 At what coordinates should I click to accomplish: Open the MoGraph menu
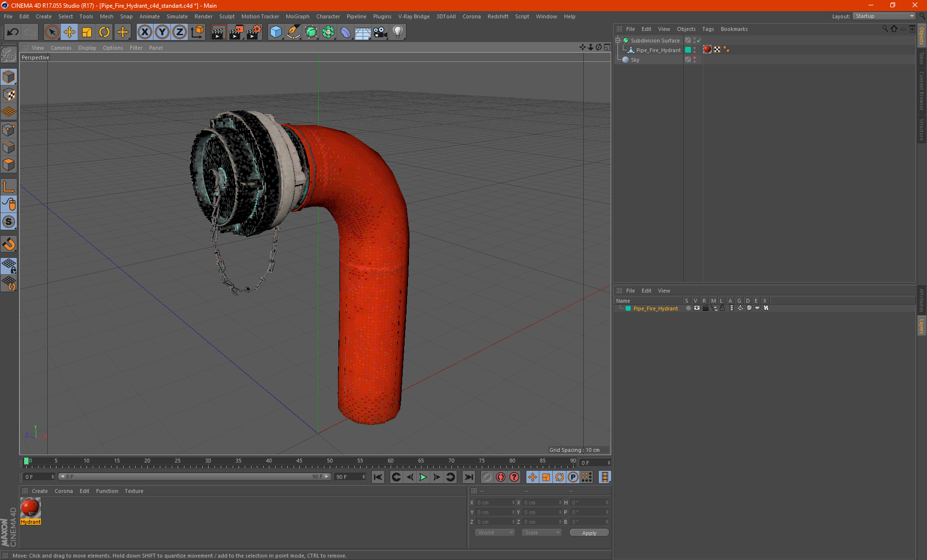click(297, 16)
